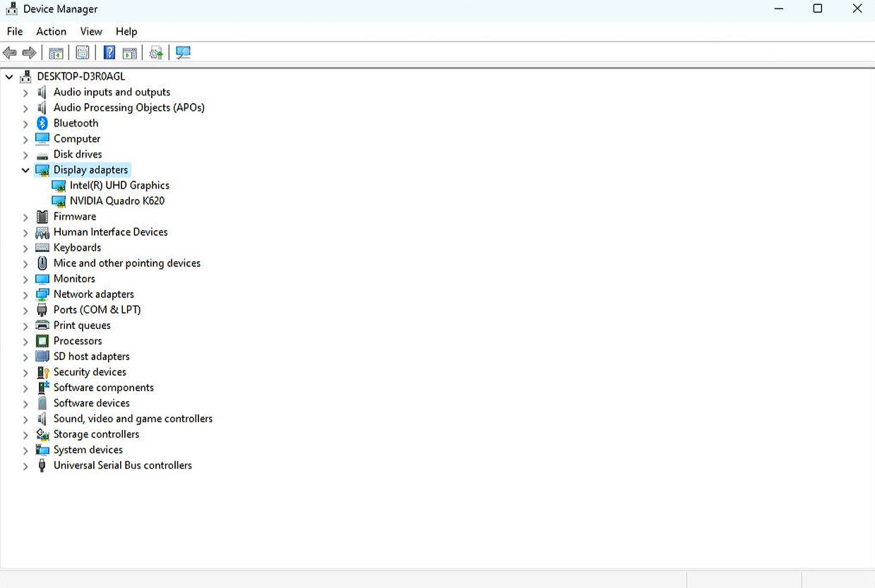875x588 pixels.
Task: Click the mouse icon for Mice and other pointing devices
Action: (42, 263)
